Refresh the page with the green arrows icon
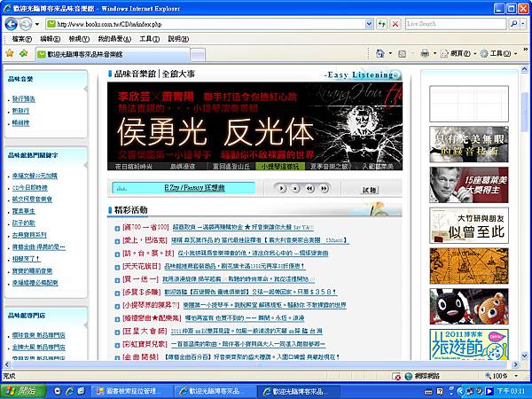 pyautogui.click(x=381, y=24)
